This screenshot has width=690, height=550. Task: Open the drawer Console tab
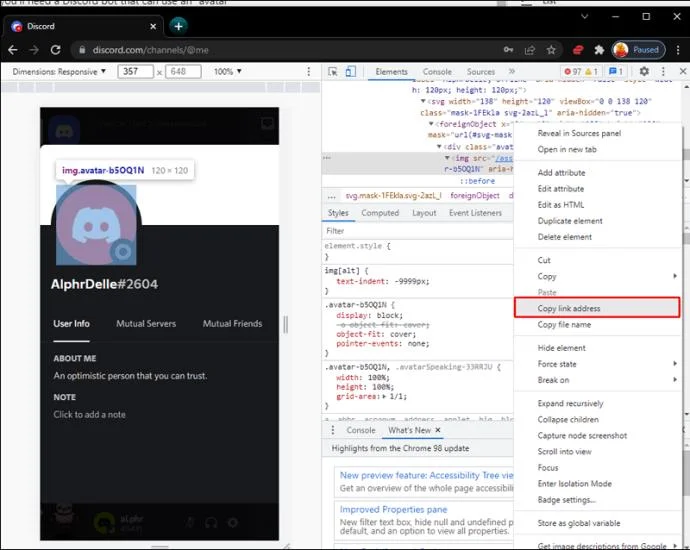click(x=361, y=430)
